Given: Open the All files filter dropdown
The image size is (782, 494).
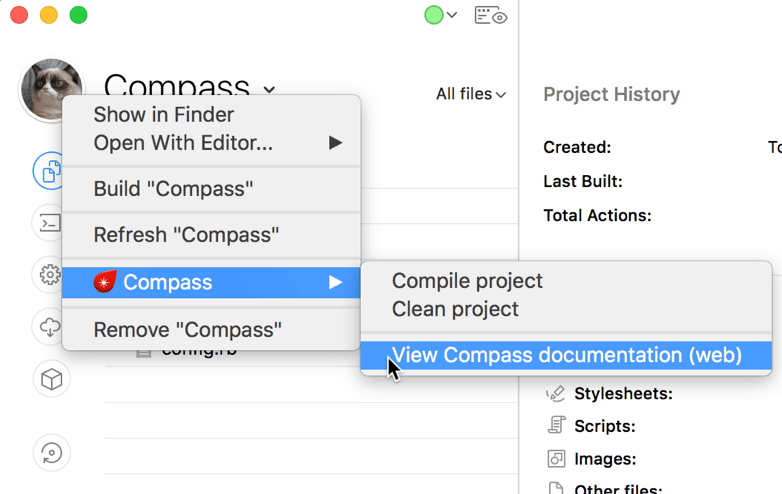Looking at the screenshot, I should (x=471, y=94).
